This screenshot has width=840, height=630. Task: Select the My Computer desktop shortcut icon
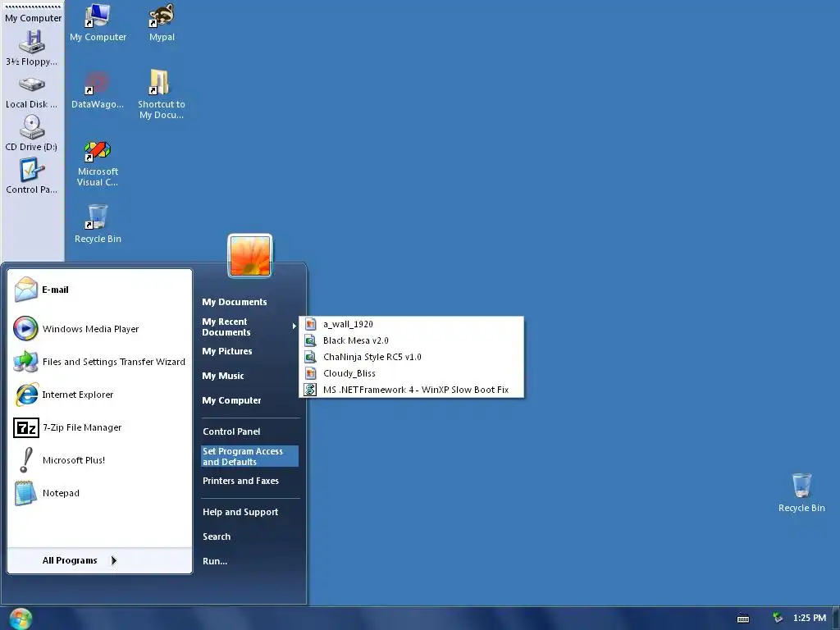pos(98,16)
